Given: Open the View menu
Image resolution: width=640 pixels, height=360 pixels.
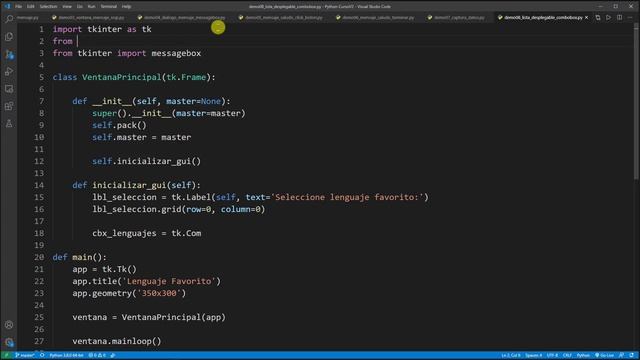Looking at the screenshot, I should 67,7.
